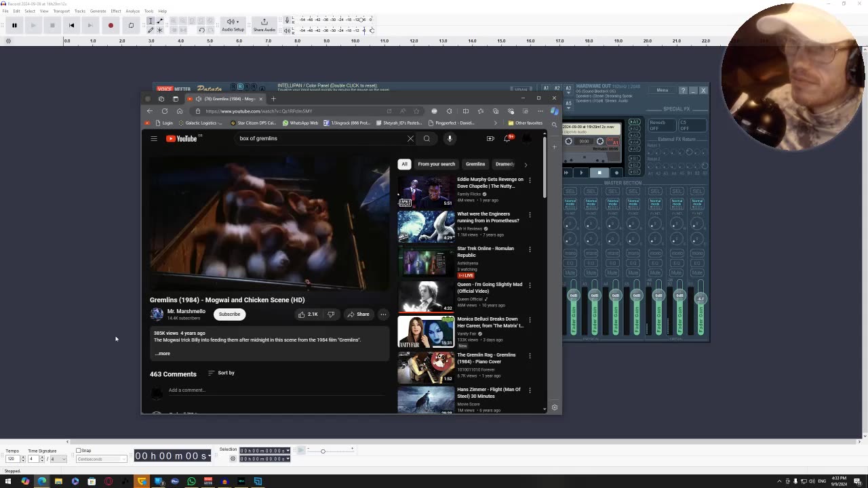This screenshot has height=488, width=868.
Task: Click the Audacity Record button
Action: (111, 26)
